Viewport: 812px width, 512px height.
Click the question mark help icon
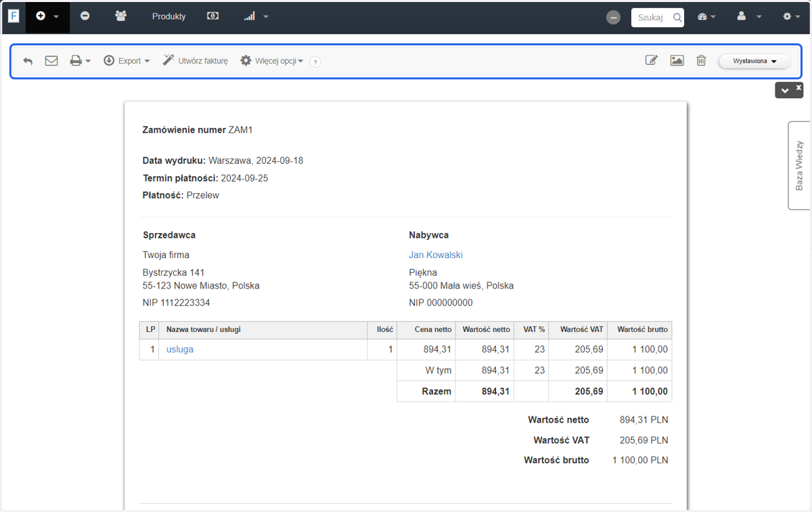315,62
